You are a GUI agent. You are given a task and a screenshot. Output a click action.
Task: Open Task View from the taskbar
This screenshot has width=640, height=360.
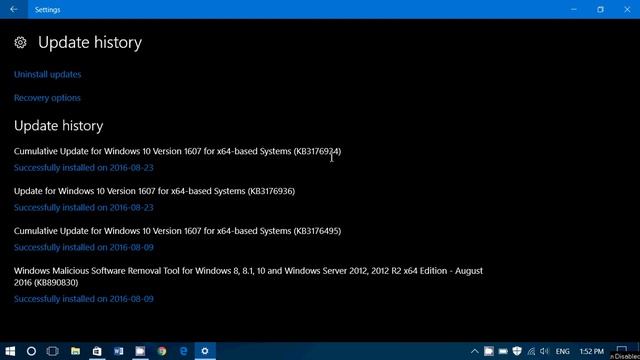click(x=53, y=351)
